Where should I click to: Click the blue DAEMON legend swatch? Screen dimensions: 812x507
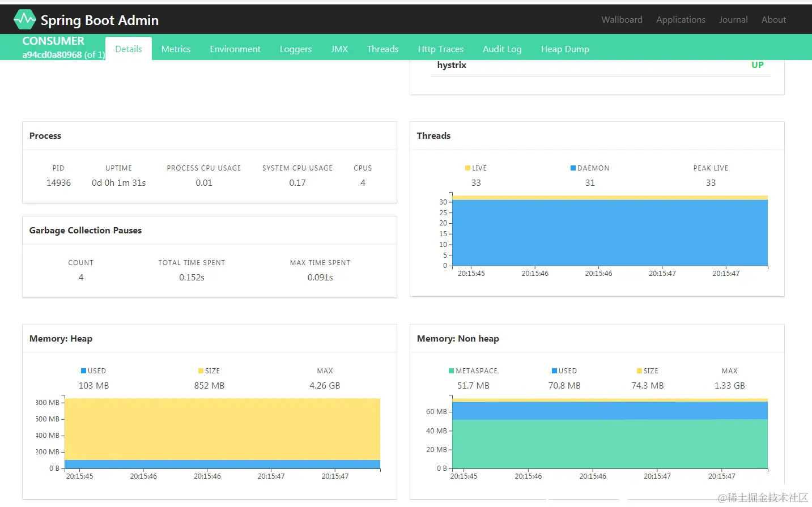(x=573, y=168)
